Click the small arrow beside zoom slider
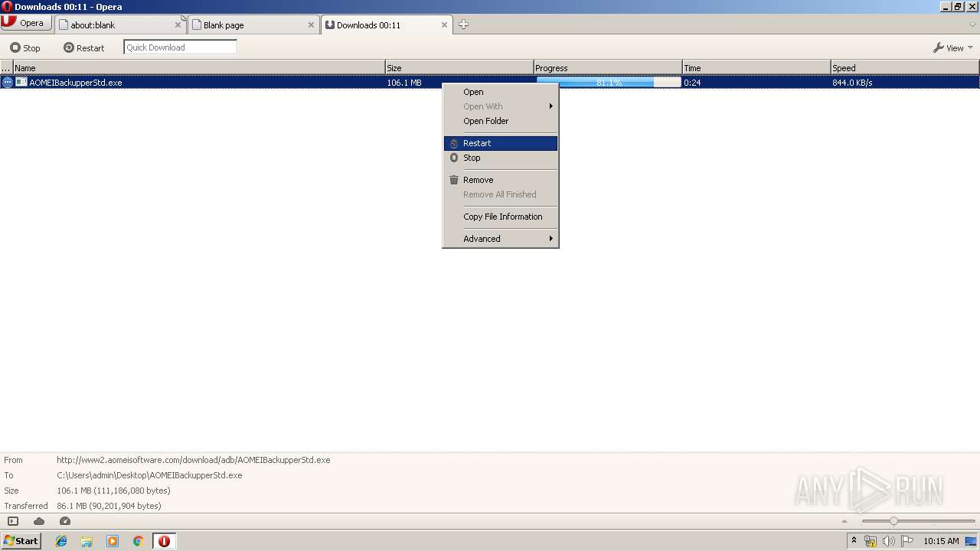 [844, 521]
